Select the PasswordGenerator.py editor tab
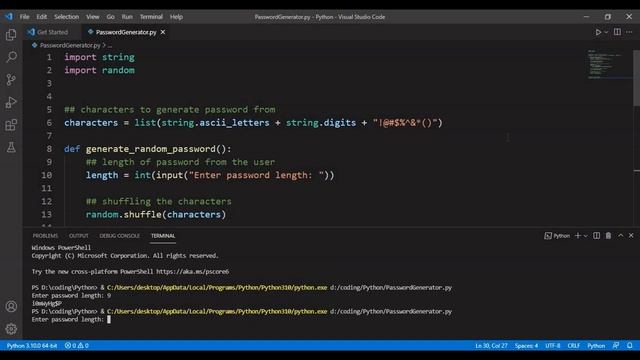Viewport: 640px width, 360px height. coord(126,32)
